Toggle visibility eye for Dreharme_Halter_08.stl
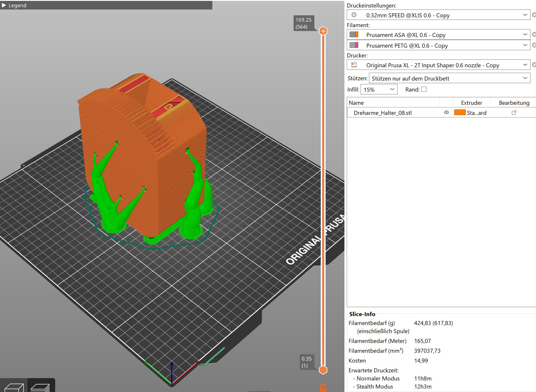 446,113
